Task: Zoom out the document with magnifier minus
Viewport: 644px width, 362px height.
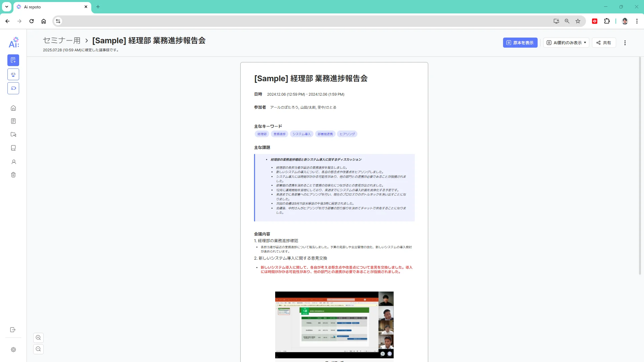Action: pos(39,349)
